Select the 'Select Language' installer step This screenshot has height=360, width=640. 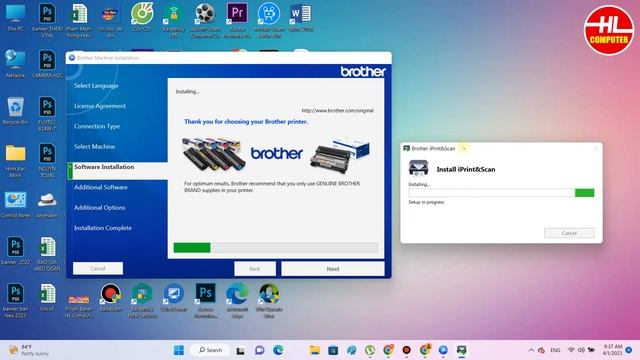click(96, 85)
